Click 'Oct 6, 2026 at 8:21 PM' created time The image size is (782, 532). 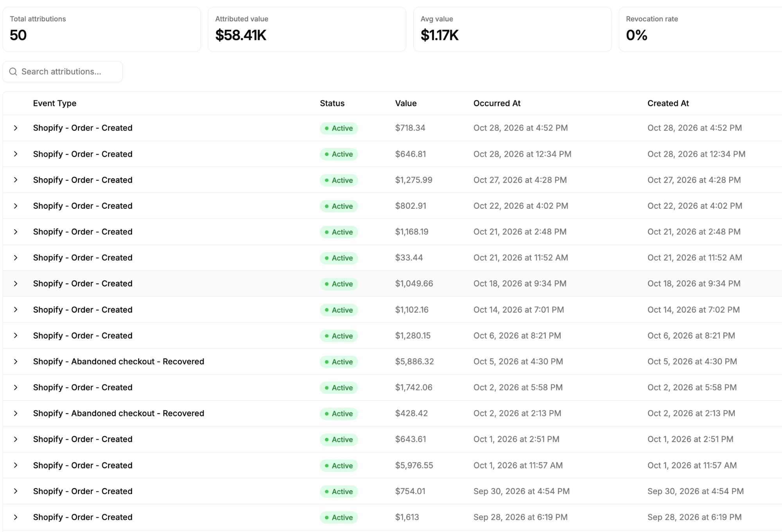[x=691, y=335]
